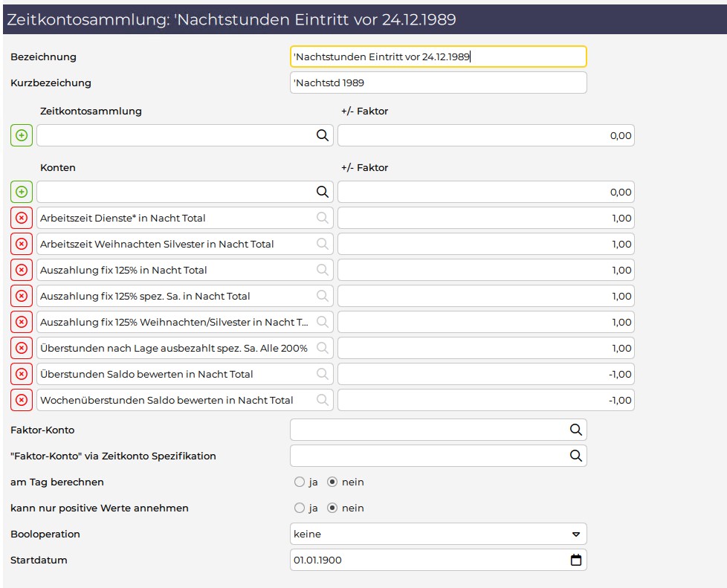Click 'Überstunden nach Lage ausbezahlt spez. Sa. Alle 200%'
This screenshot has height=588, width=727.
coord(174,348)
